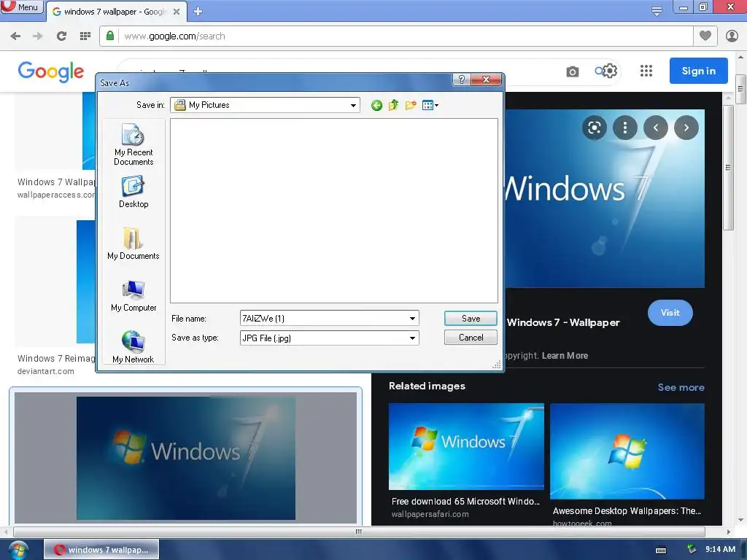Click Windows 7 Reimag result title
The image size is (747, 560).
pyautogui.click(x=56, y=359)
